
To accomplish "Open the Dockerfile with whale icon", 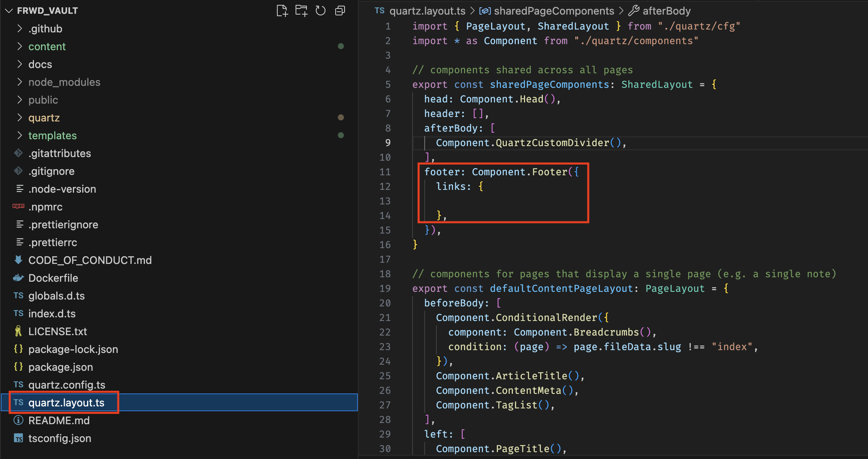I will pyautogui.click(x=53, y=278).
